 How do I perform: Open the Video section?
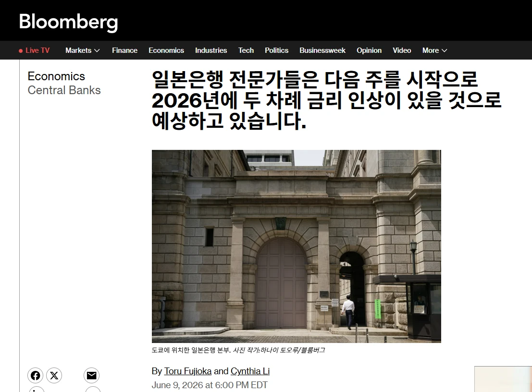(402, 50)
